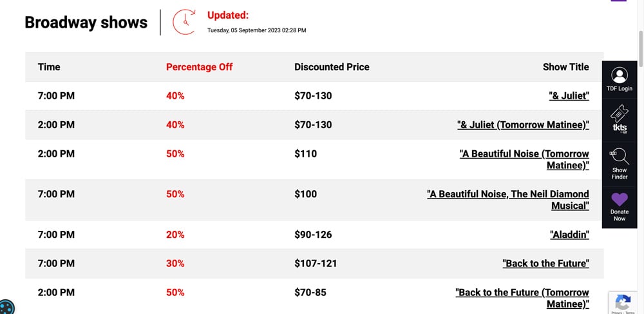Open "& Juliet (Tomorrow Matinee)" link
This screenshot has width=644, height=314.
click(x=523, y=125)
